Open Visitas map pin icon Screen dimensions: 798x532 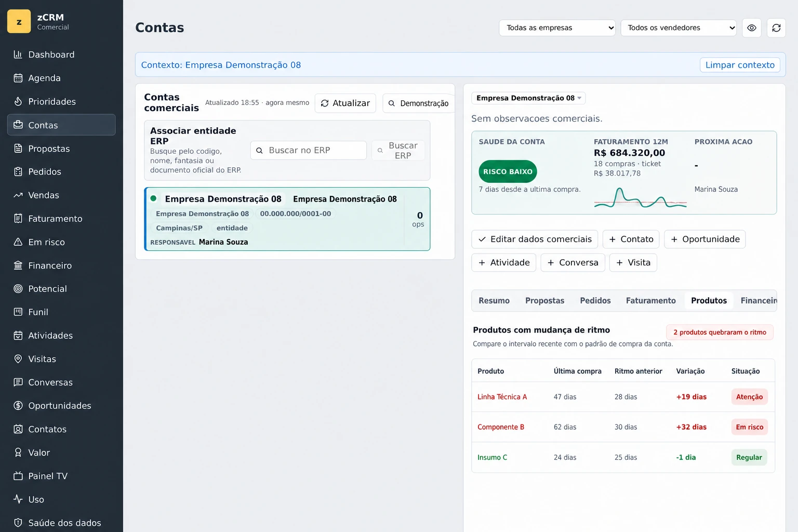(18, 359)
